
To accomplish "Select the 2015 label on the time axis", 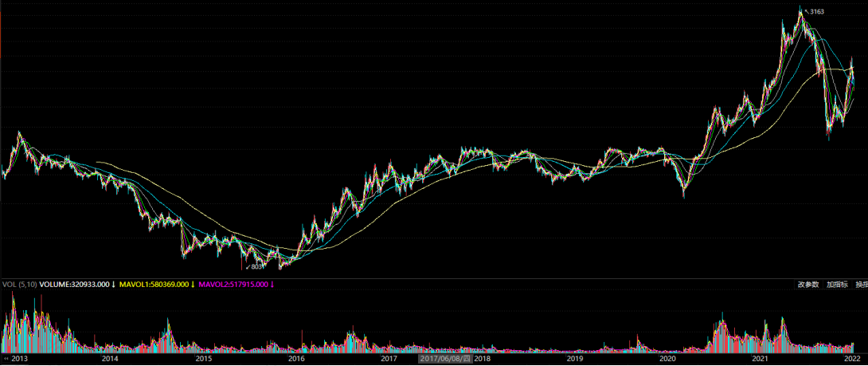I will pos(203,360).
